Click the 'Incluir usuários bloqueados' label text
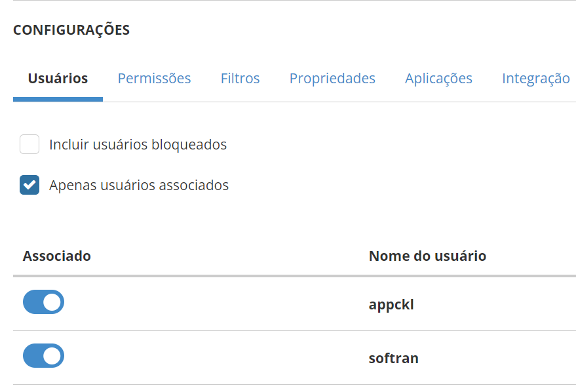The image size is (576, 392). 138,145
